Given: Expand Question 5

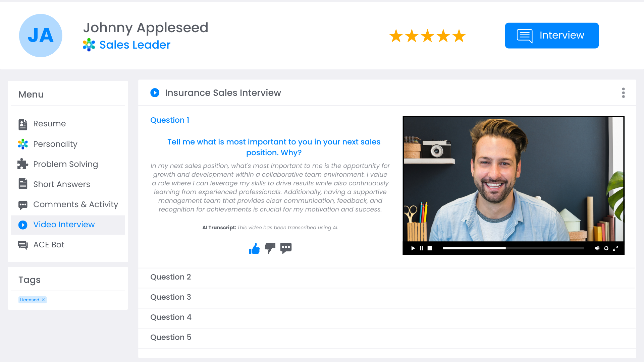Looking at the screenshot, I should click(x=387, y=338).
